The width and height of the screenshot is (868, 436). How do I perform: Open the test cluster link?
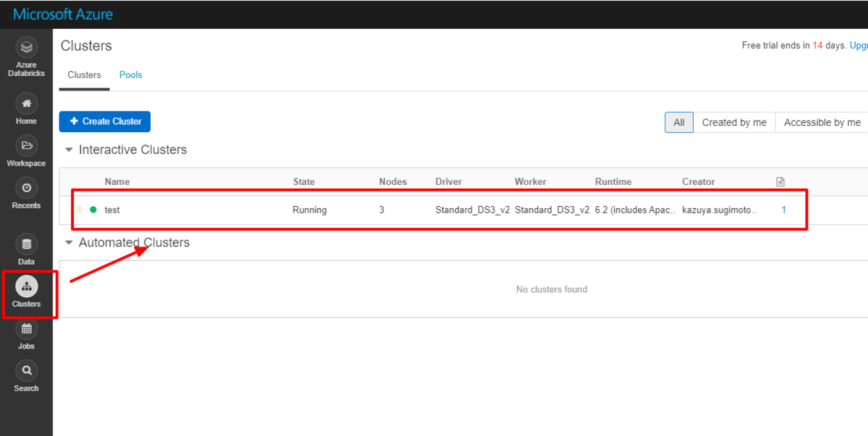pyautogui.click(x=112, y=210)
